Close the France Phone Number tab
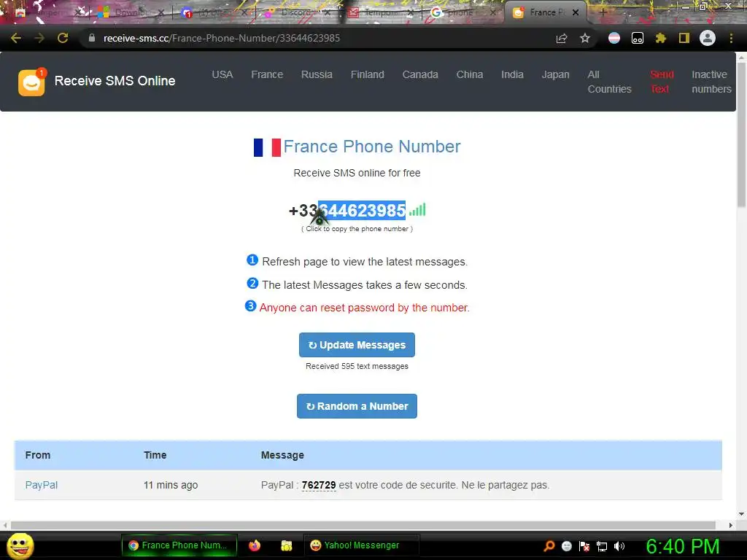This screenshot has height=560, width=747. coord(576,12)
